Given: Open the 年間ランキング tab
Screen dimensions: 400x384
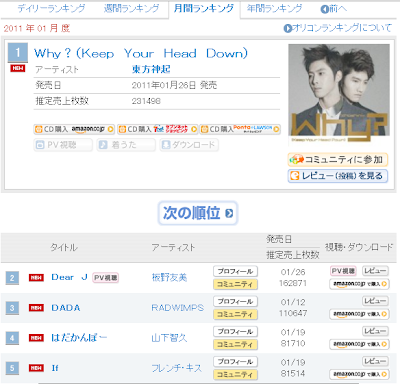Looking at the screenshot, I should (x=274, y=8).
